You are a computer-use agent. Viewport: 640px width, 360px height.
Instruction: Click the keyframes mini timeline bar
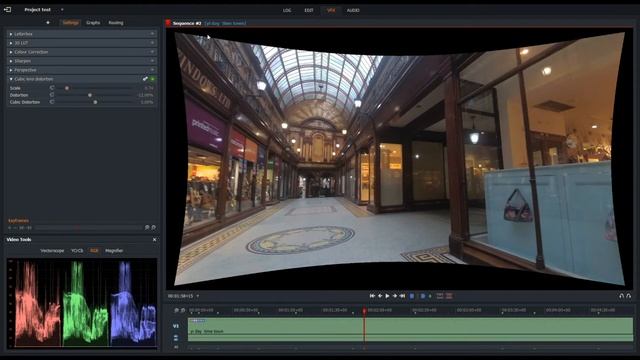tap(89, 227)
